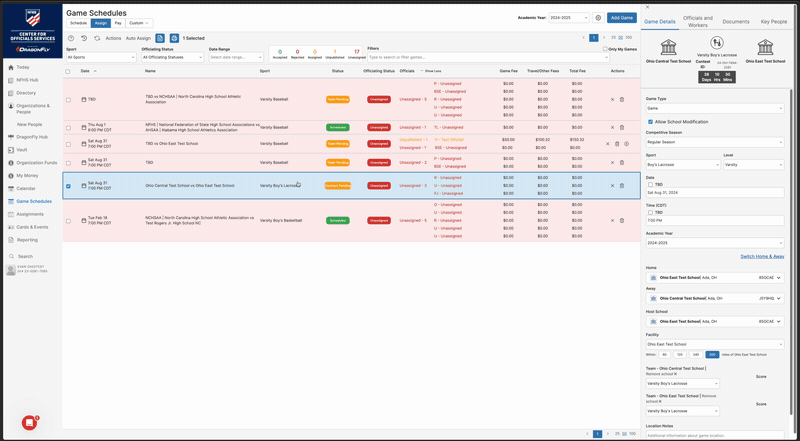Expand the Officiating Status filter dropdown
Viewport: 800px width, 441px height.
point(172,58)
